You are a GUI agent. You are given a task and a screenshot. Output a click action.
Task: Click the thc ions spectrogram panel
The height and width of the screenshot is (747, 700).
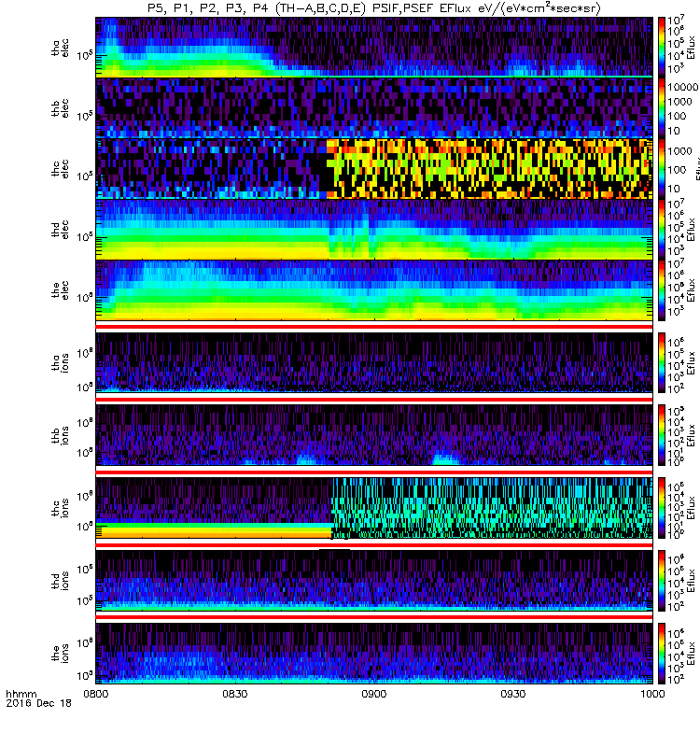click(374, 508)
